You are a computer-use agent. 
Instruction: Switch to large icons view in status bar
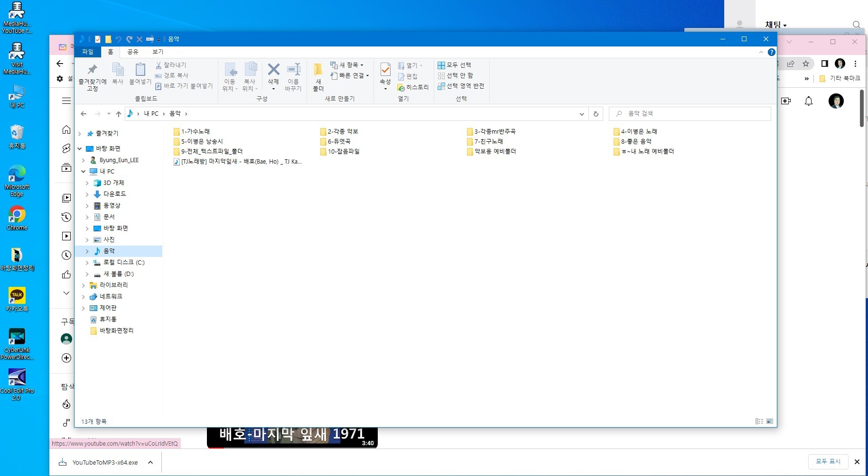pos(770,421)
